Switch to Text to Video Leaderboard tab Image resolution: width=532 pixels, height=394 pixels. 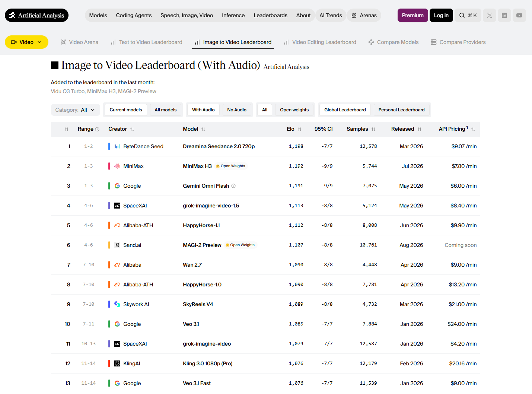146,42
